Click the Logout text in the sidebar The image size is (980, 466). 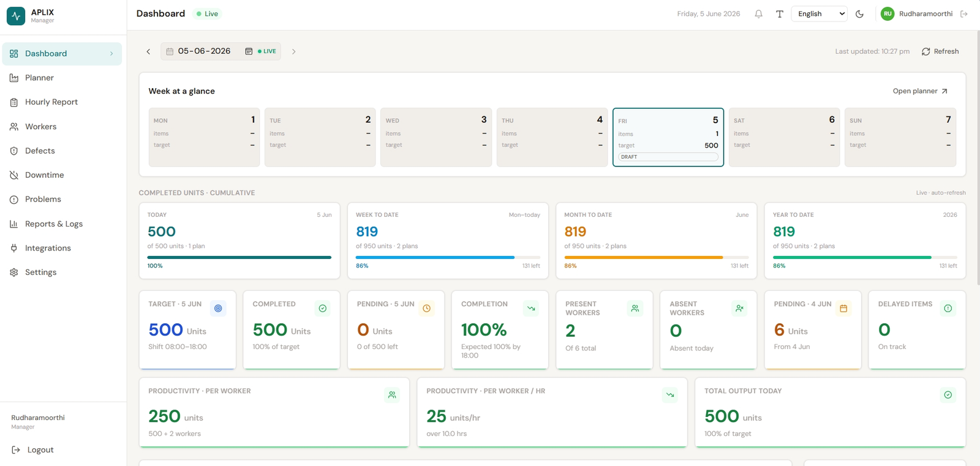pyautogui.click(x=40, y=450)
